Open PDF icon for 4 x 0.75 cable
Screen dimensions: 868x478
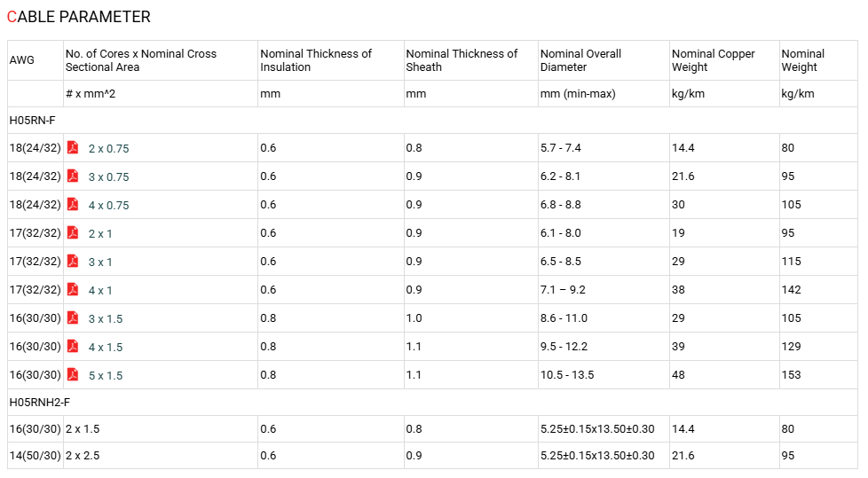tap(73, 204)
